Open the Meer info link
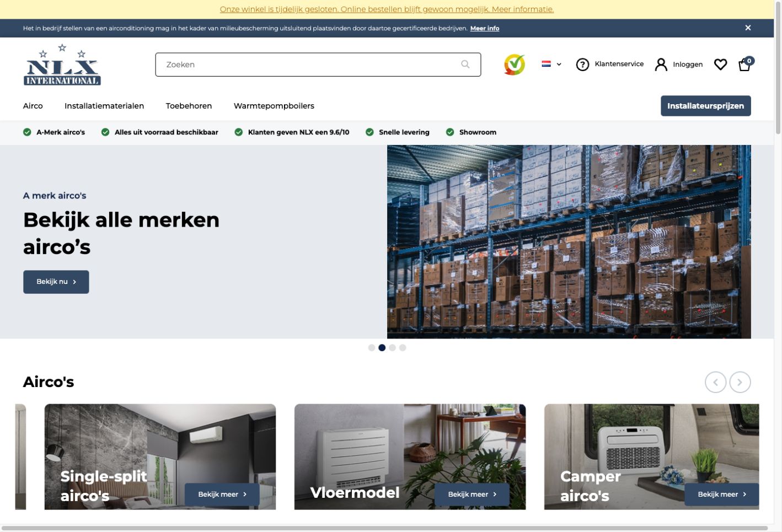 point(485,28)
